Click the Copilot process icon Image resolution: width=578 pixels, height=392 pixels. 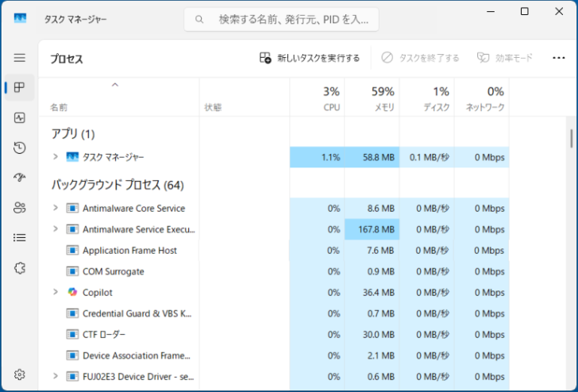tap(72, 292)
